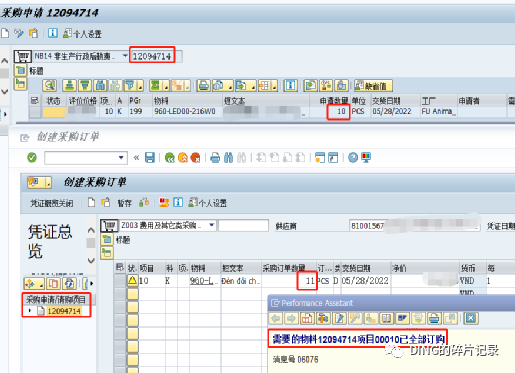This screenshot has width=515, height=373.
Task: Select document 12094714 in the document overview
Action: pyautogui.click(x=64, y=311)
